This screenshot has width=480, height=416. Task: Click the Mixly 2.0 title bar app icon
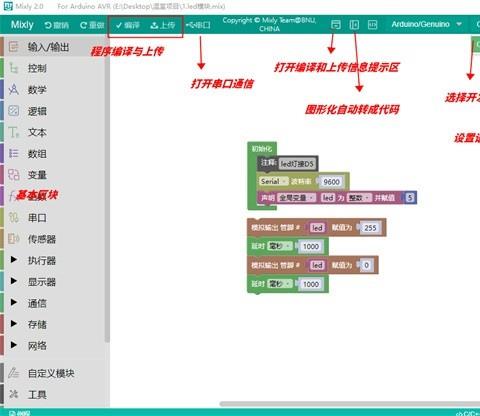[x=8, y=6]
